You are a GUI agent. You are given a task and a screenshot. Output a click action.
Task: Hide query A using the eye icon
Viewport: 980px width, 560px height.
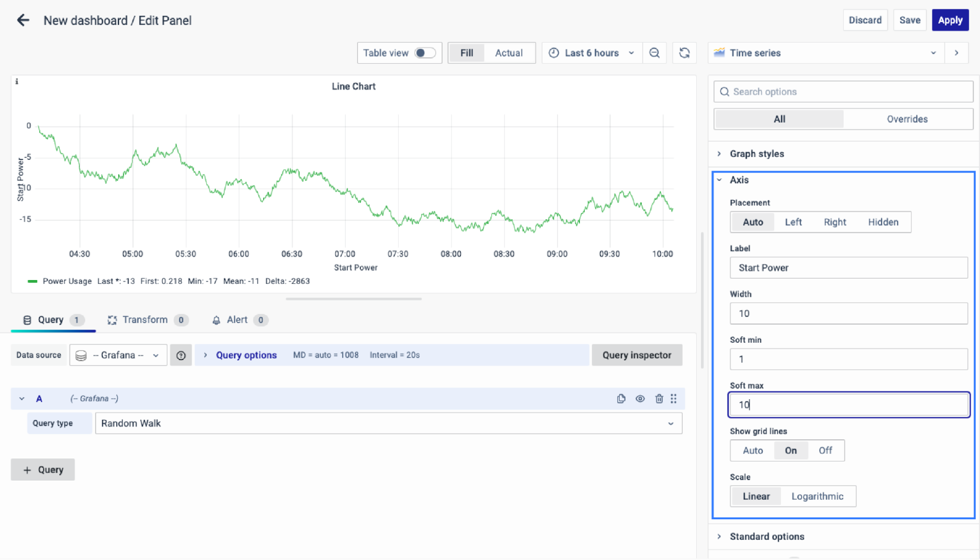click(640, 399)
